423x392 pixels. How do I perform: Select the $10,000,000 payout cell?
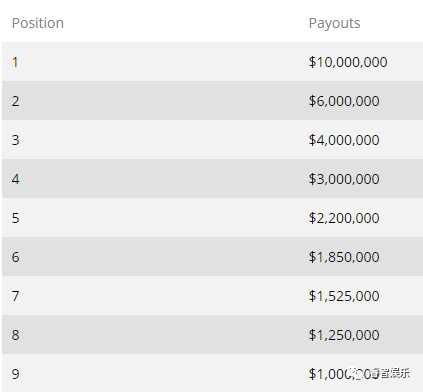coord(348,62)
